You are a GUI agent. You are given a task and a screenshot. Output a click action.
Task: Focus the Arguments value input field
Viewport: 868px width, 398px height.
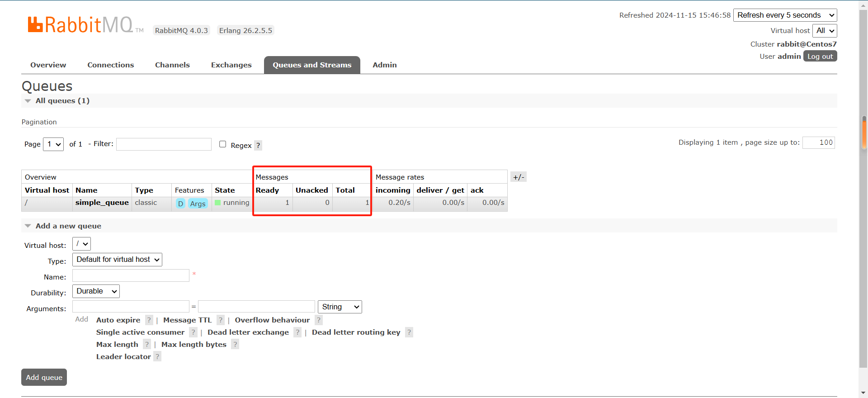(x=256, y=307)
